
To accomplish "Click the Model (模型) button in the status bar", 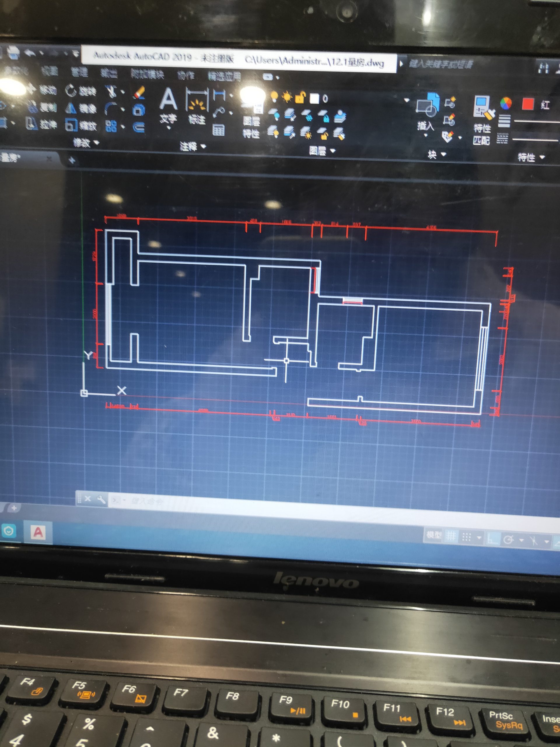I will (x=434, y=535).
